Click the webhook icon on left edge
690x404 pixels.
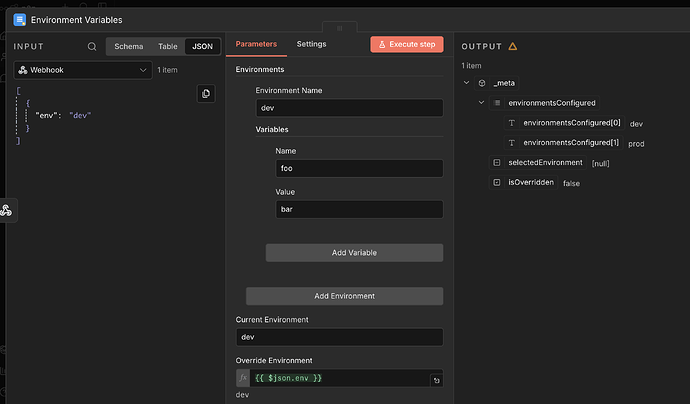6,210
